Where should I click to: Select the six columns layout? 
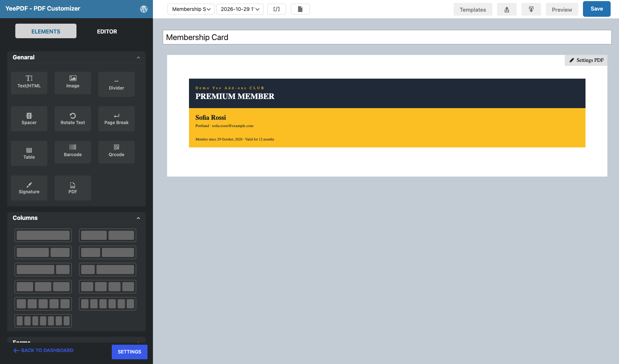coord(107,304)
